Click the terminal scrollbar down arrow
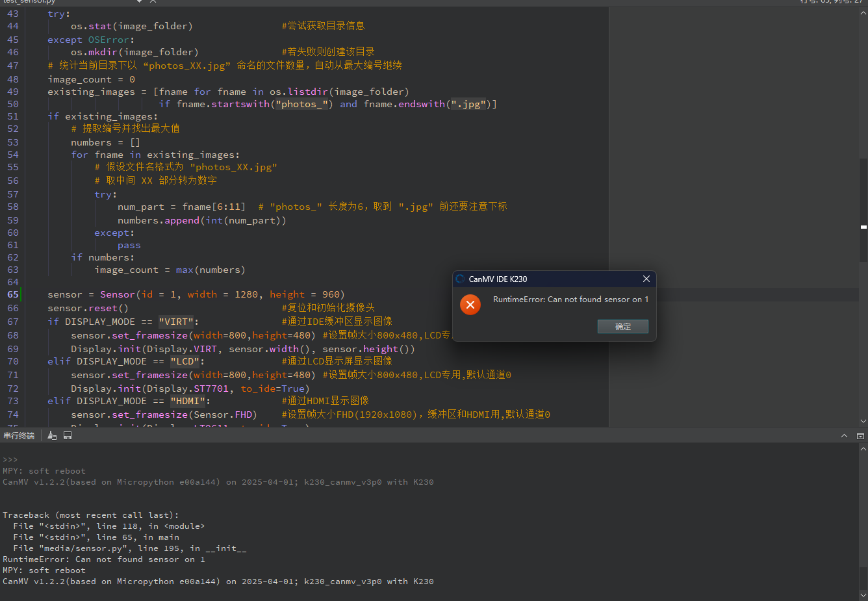The width and height of the screenshot is (868, 601). pyautogui.click(x=863, y=595)
